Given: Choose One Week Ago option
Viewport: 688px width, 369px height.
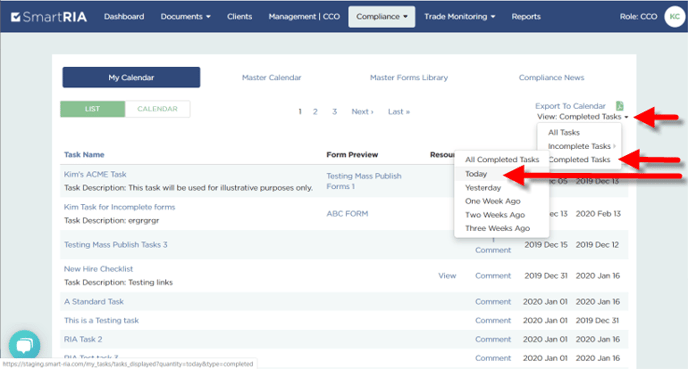Looking at the screenshot, I should (x=493, y=201).
